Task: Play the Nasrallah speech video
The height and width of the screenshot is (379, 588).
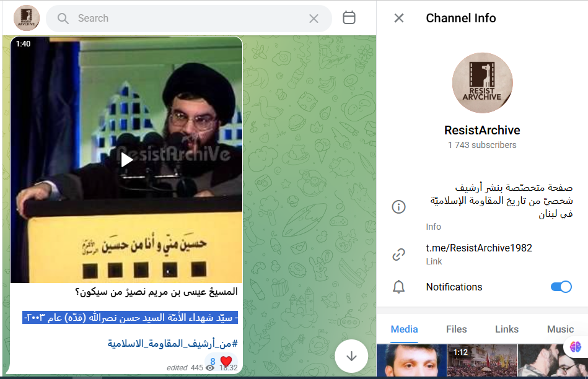Action: tap(126, 159)
